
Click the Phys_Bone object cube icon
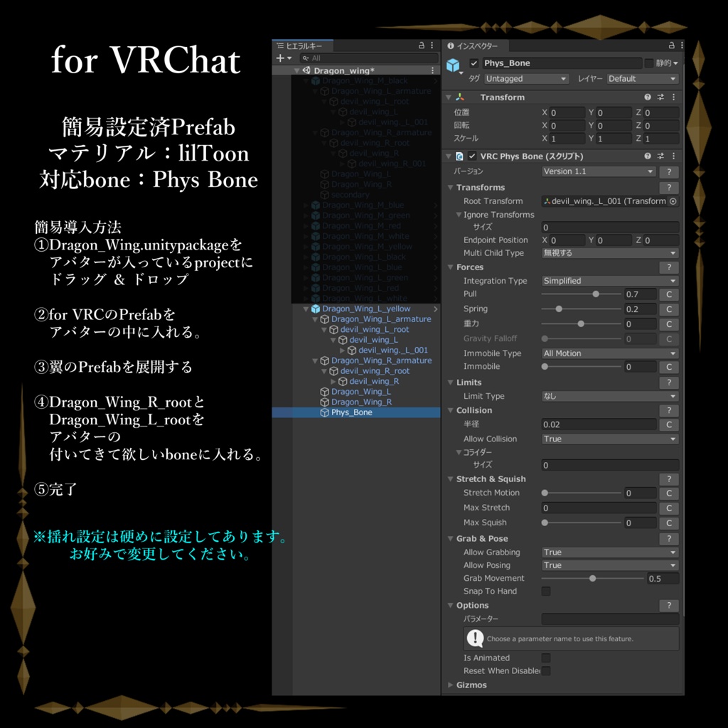453,65
